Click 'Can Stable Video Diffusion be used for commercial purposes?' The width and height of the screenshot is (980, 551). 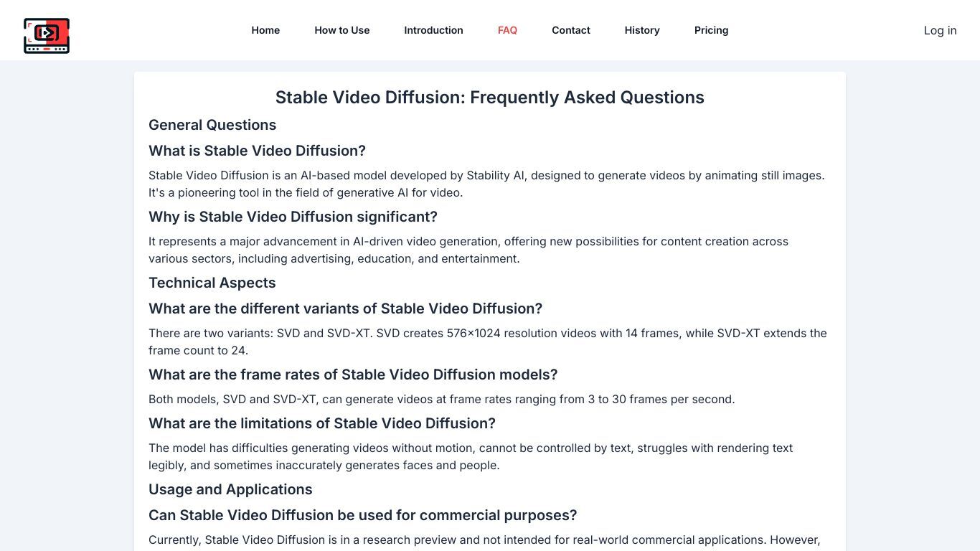click(362, 515)
